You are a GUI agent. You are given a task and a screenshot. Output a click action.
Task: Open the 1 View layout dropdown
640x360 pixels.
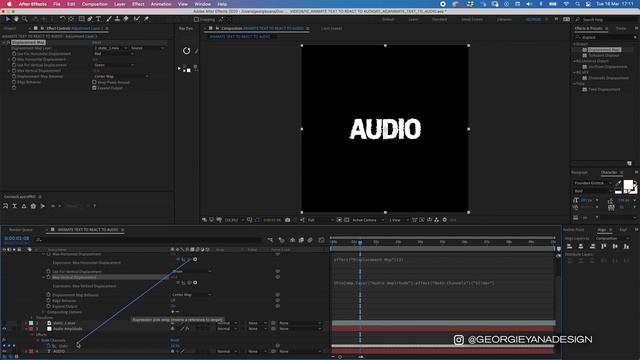(x=398, y=220)
